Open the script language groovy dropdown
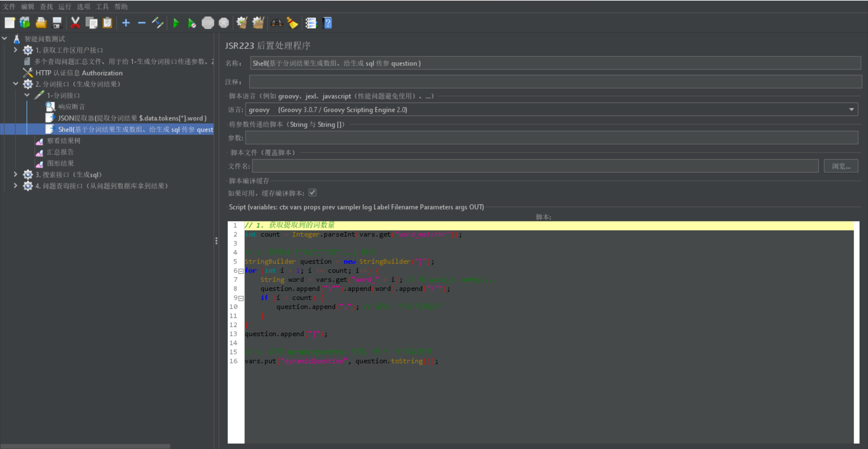Screen dimensions: 868x449 (x=552, y=109)
